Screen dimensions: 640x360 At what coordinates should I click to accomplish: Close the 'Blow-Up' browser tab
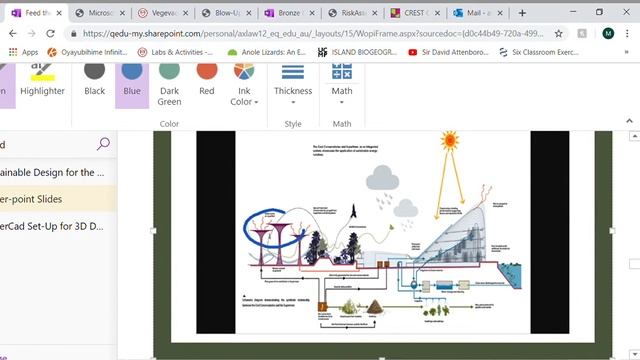pyautogui.click(x=249, y=13)
